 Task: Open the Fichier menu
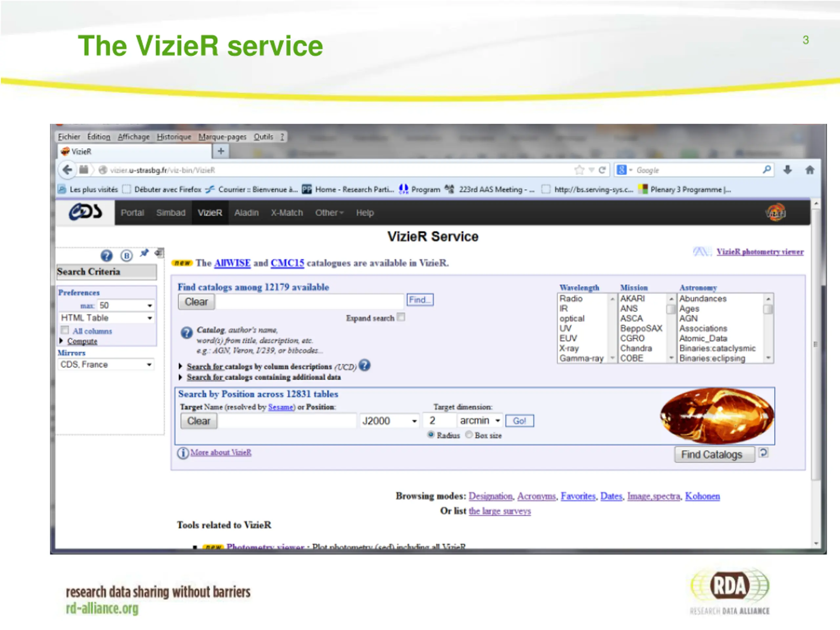[x=69, y=137]
